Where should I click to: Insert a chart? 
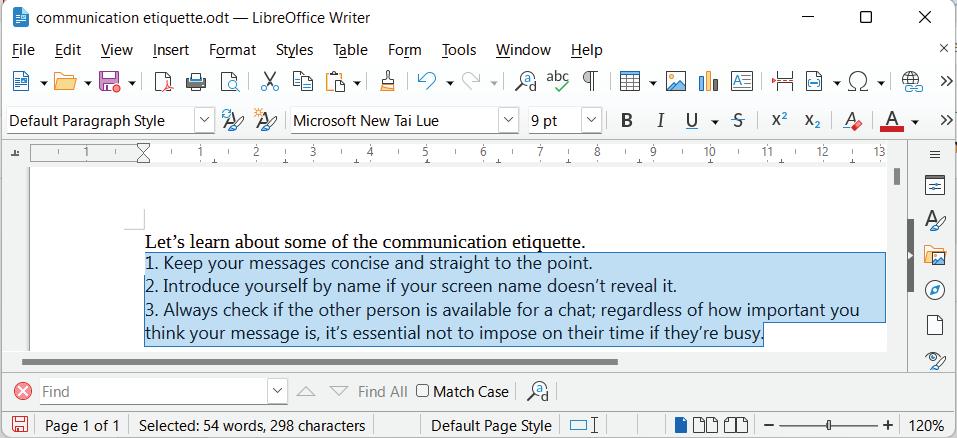(708, 81)
